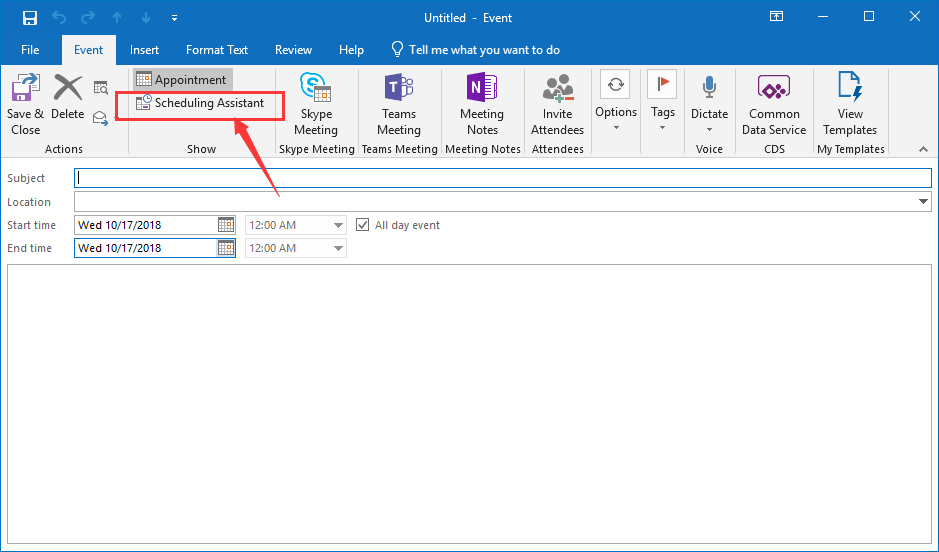Open the Location dropdown arrow
Viewport: 939px width, 552px height.
click(x=922, y=202)
